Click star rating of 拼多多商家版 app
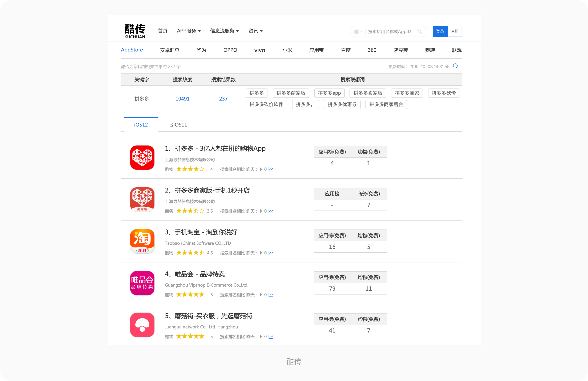Viewport: 588px width, 381px height. pyautogui.click(x=190, y=211)
